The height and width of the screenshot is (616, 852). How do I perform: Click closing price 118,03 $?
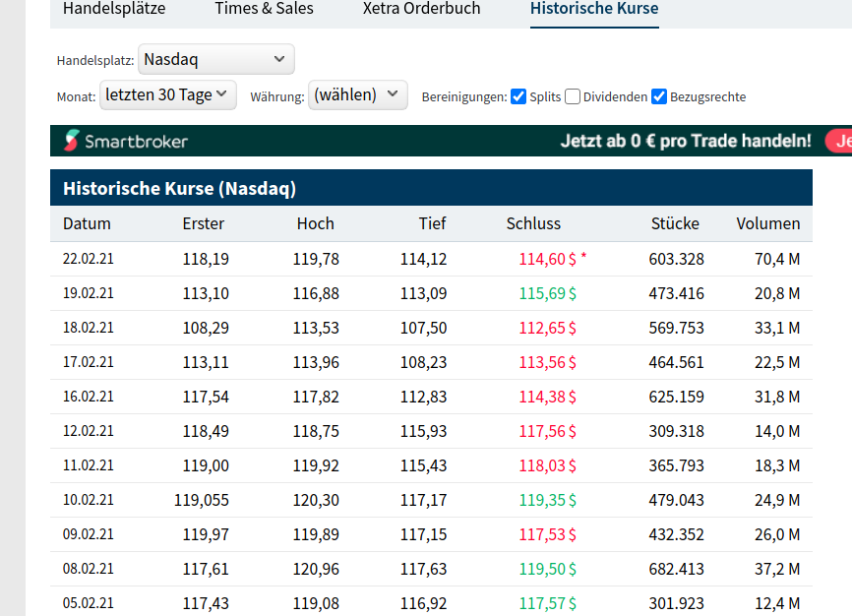tap(548, 466)
